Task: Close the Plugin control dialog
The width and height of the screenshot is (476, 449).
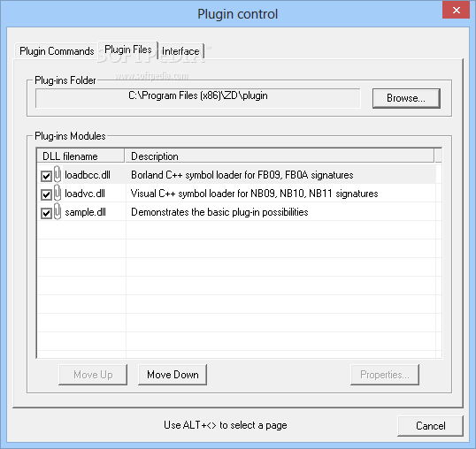Action: [456, 11]
